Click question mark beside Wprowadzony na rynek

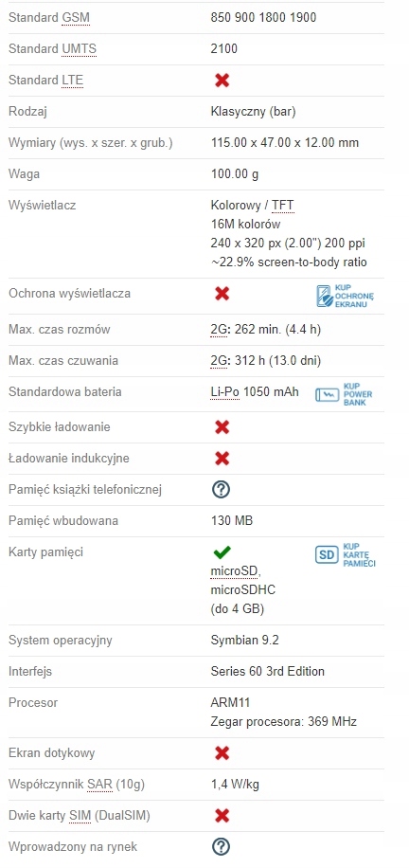point(221,846)
